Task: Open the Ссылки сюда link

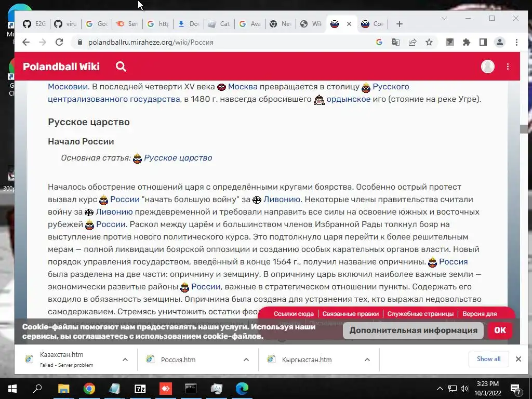Action: point(294,314)
